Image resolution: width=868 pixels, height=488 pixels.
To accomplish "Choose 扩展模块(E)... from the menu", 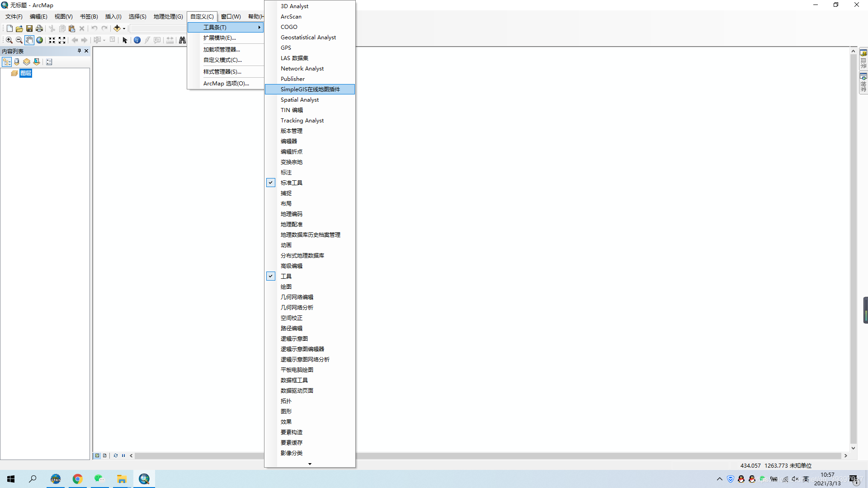I will (x=220, y=38).
